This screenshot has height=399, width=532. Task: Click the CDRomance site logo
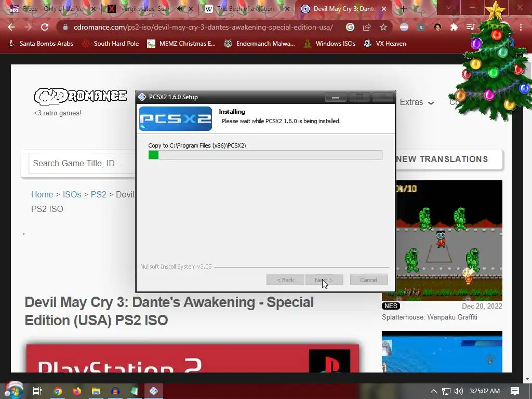tap(81, 96)
